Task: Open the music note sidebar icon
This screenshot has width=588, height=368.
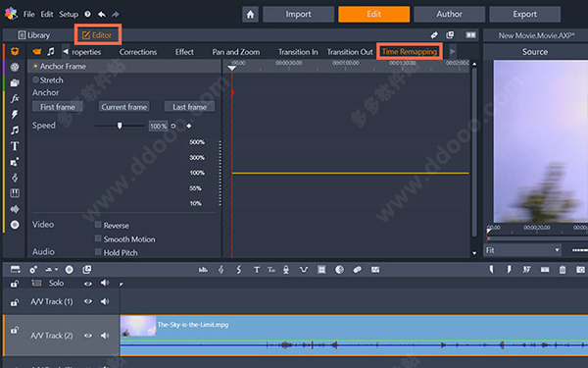Action: pos(15,131)
